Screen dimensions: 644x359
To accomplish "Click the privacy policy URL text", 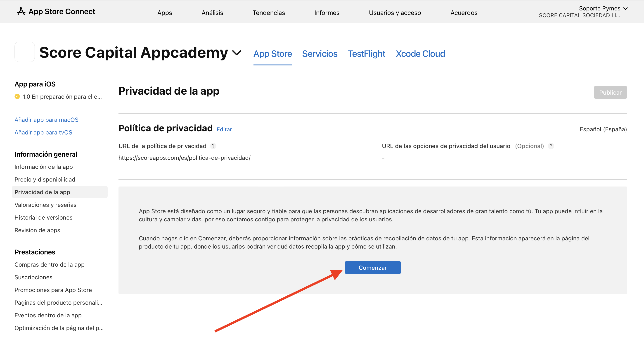I will click(185, 158).
